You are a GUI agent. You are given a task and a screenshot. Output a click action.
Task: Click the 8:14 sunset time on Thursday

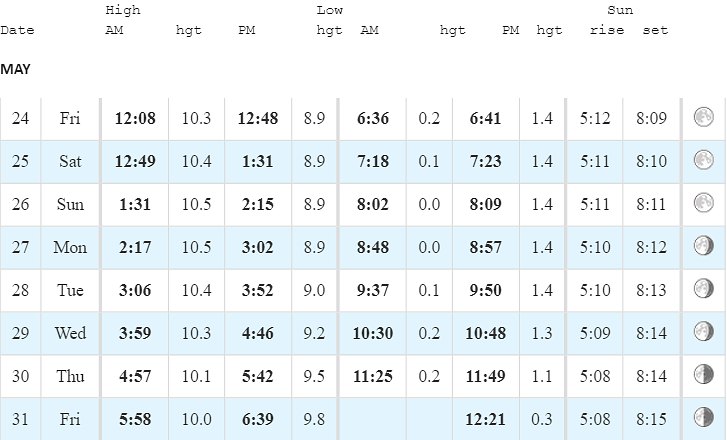(651, 376)
